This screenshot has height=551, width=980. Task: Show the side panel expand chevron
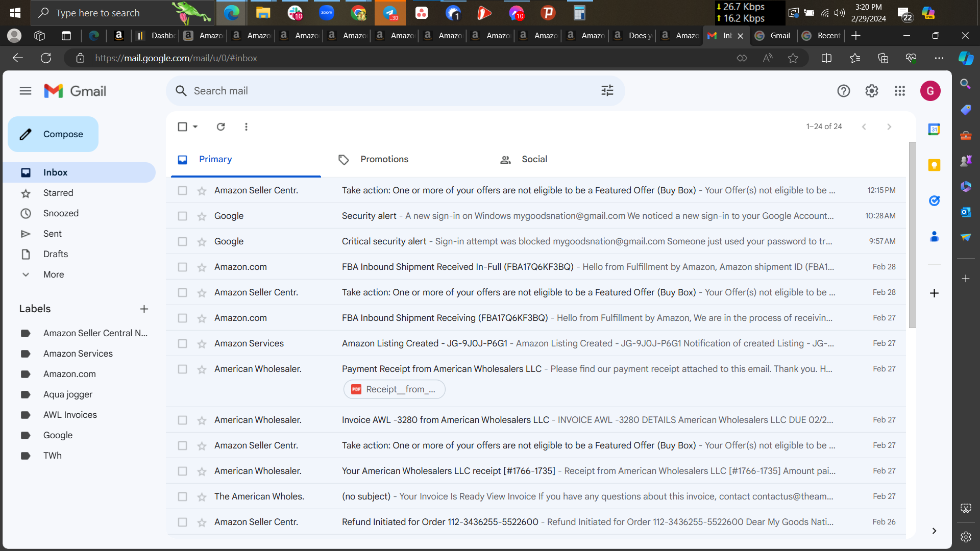pyautogui.click(x=934, y=531)
